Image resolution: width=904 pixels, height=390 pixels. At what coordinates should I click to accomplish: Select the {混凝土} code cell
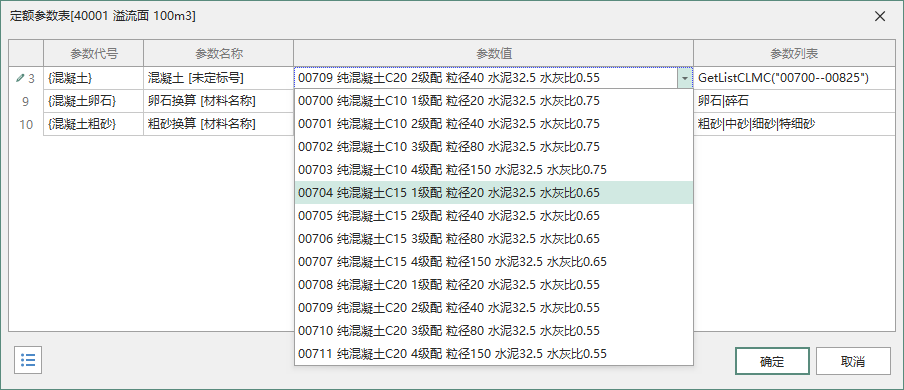tap(93, 78)
